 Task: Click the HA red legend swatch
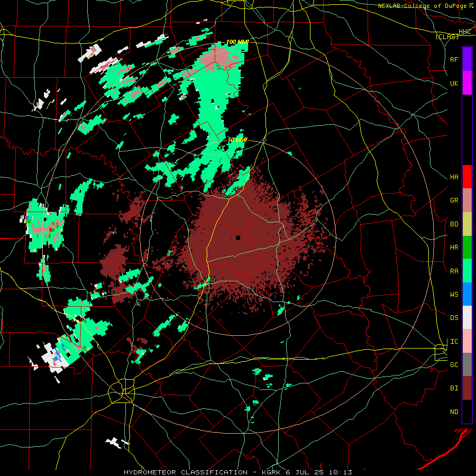pos(467,177)
